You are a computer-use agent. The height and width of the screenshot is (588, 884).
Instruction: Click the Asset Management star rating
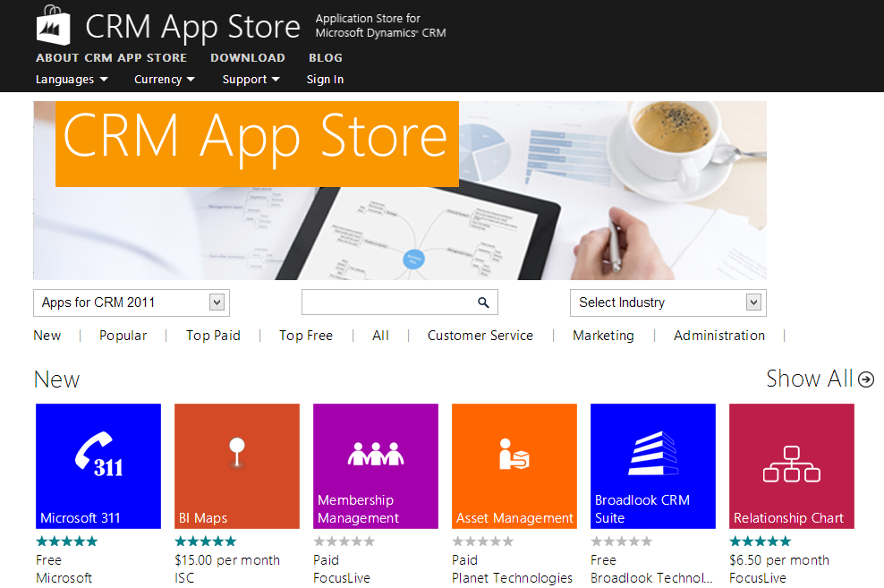coord(483,541)
